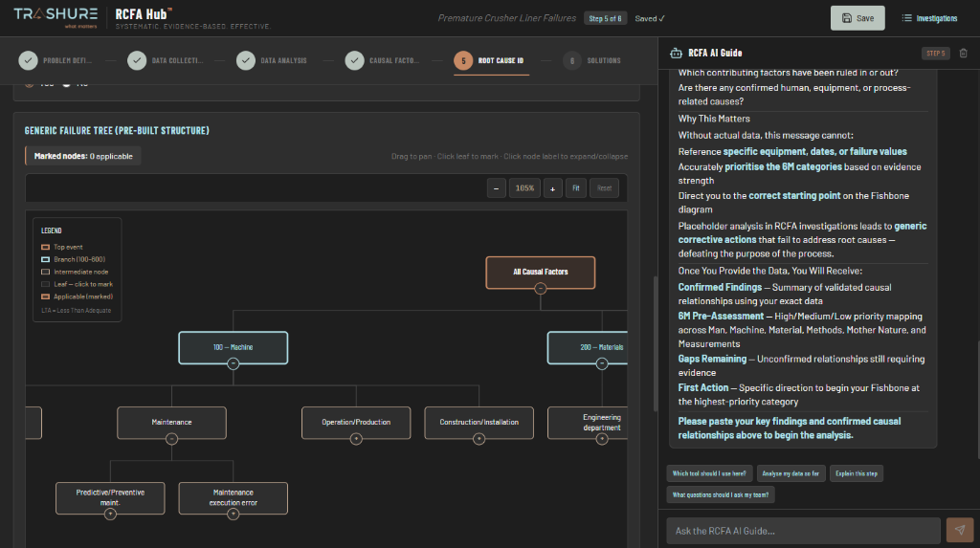Go to Solutions step

click(591, 60)
